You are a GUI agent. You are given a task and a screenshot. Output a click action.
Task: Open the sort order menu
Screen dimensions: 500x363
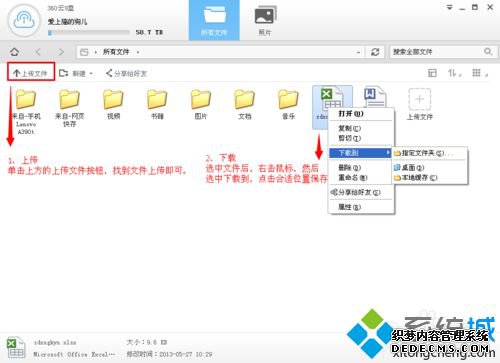454,73
